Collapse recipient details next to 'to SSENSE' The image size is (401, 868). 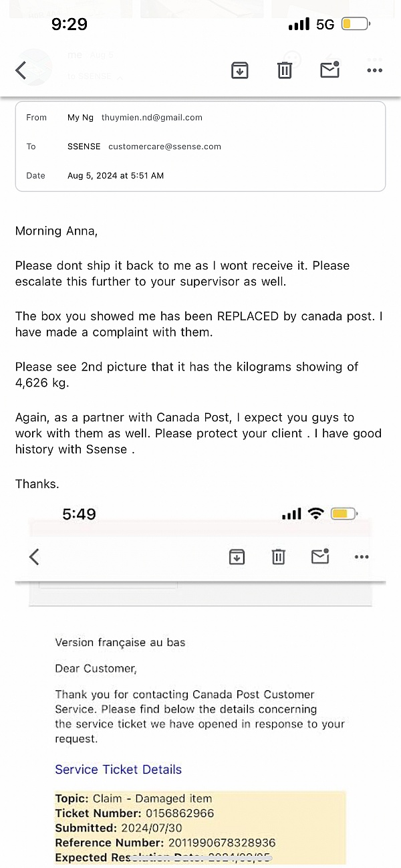point(120,77)
